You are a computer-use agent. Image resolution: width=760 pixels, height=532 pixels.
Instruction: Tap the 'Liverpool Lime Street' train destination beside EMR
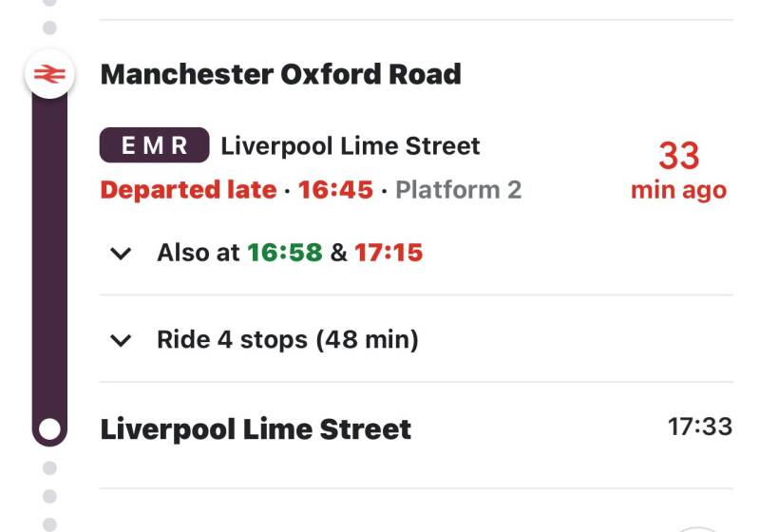point(351,146)
